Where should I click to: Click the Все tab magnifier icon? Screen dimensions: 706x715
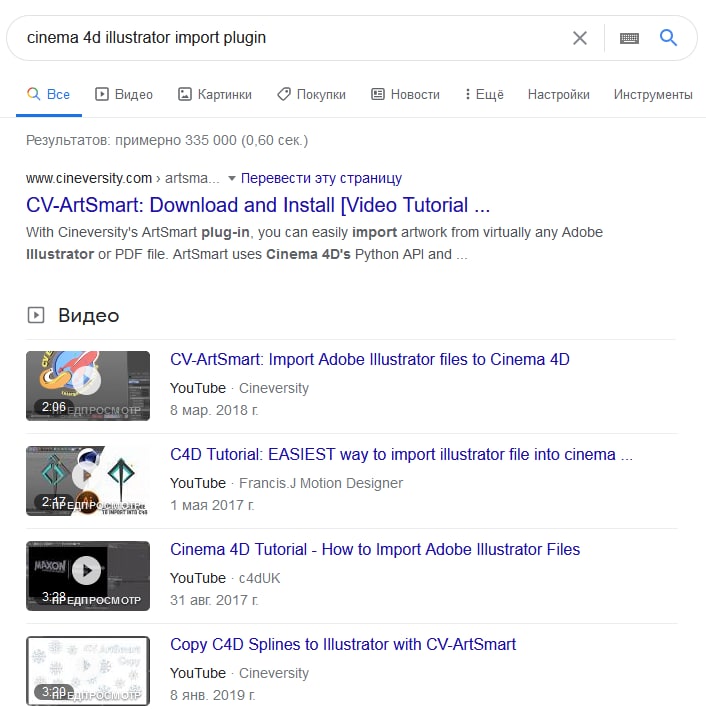point(33,94)
